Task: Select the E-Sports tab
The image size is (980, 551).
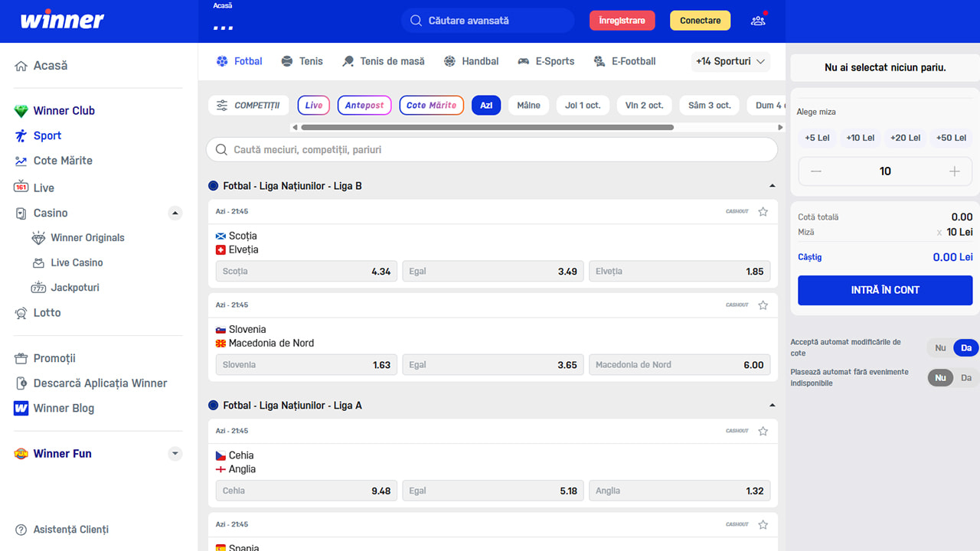Action: tap(546, 61)
